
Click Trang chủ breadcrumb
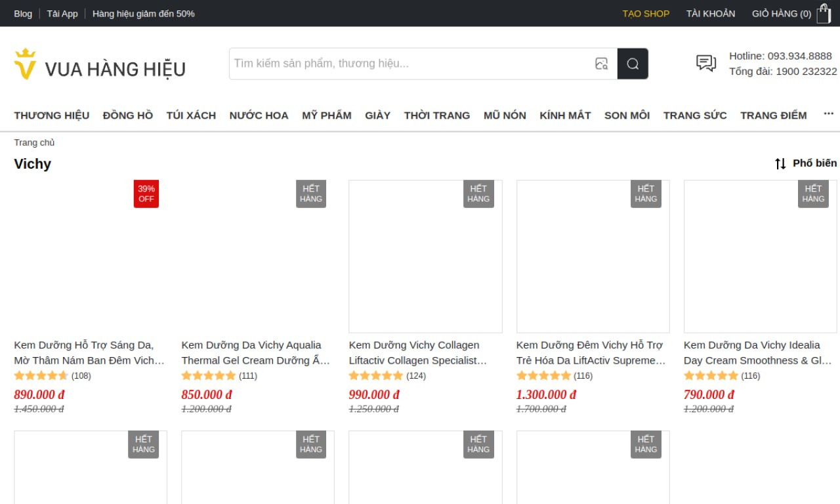click(34, 142)
